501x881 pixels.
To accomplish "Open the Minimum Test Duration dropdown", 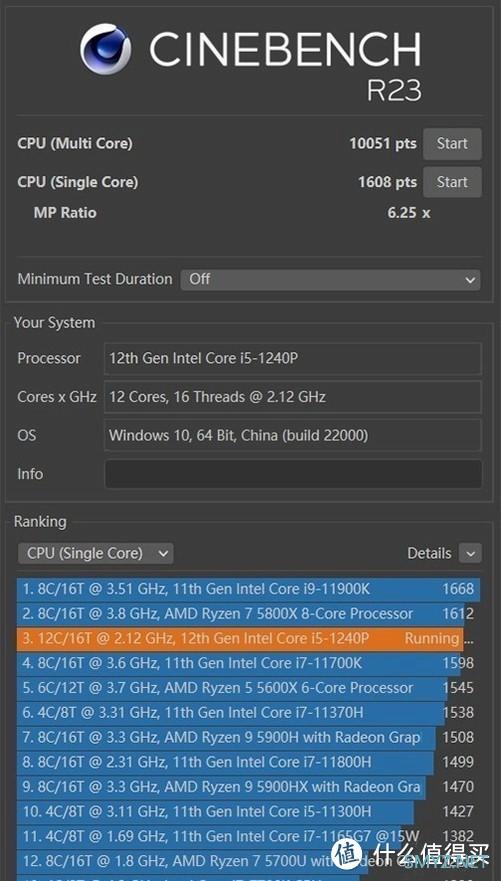I will 330,279.
